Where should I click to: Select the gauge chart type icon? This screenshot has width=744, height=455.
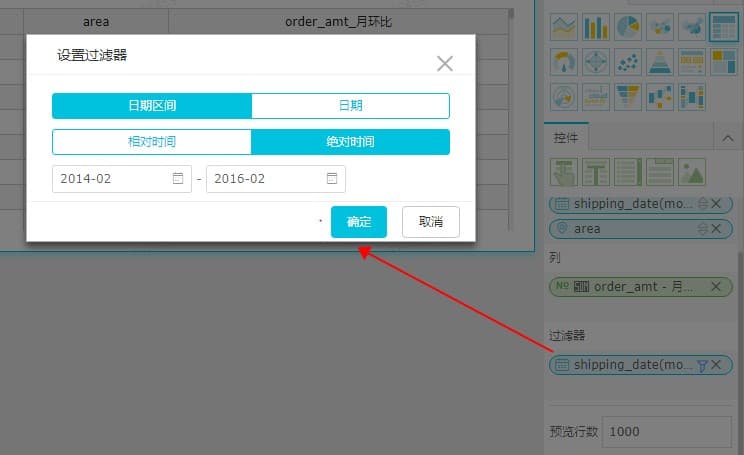tap(564, 62)
